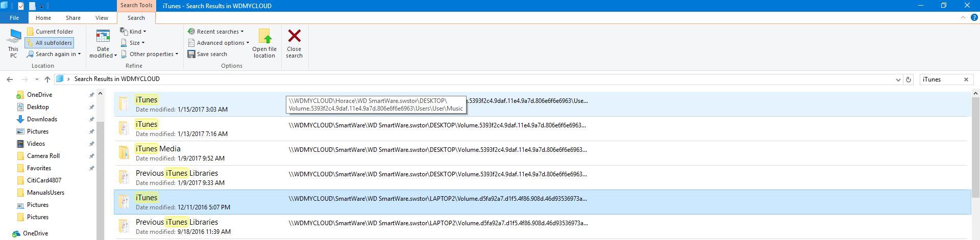Open Downloads in navigation pane
The image size is (980, 240).
coord(42,119)
